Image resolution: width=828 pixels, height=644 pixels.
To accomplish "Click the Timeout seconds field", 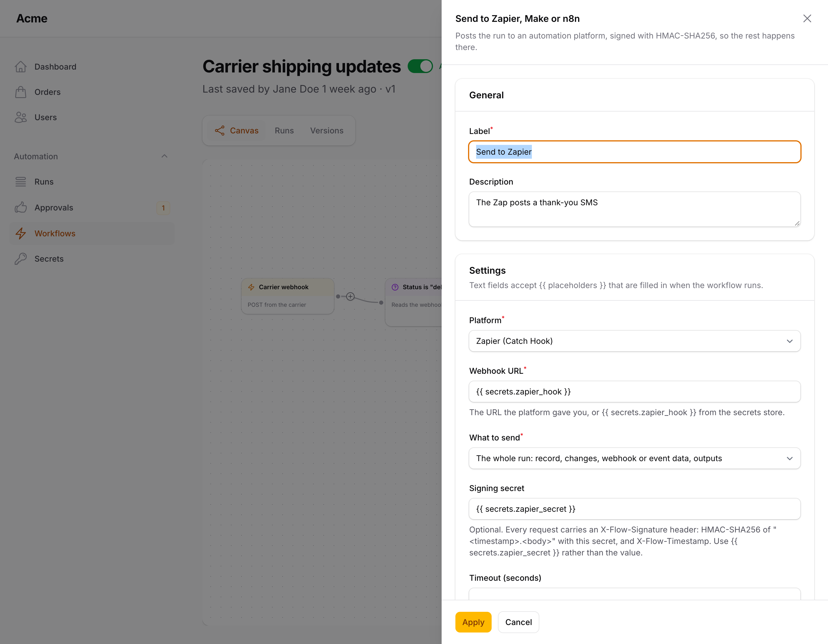I will (x=635, y=594).
